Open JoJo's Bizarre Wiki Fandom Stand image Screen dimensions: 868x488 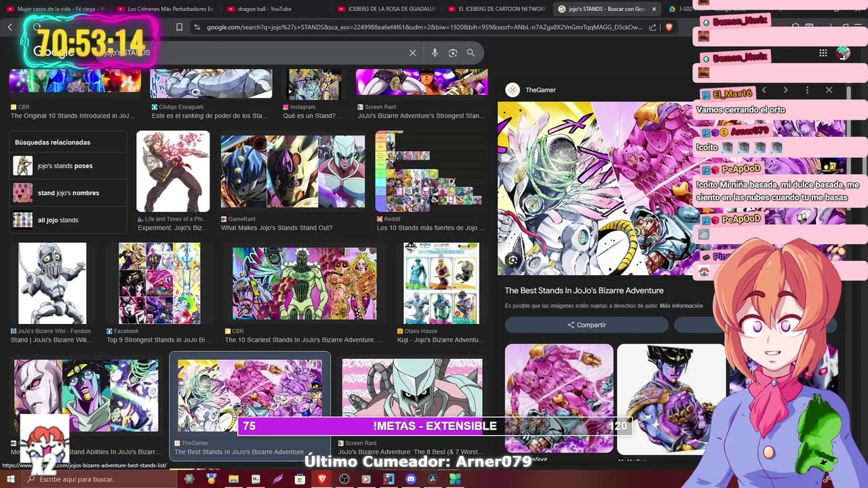click(x=52, y=283)
